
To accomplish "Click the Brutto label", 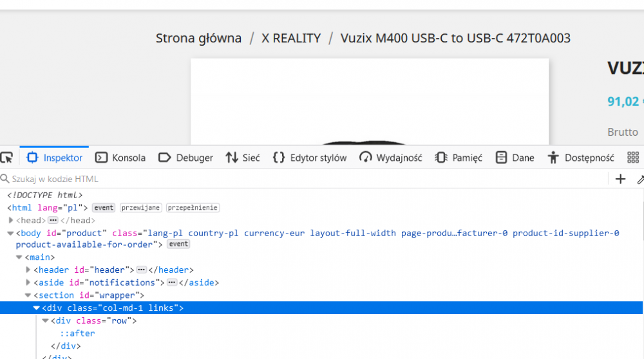I will tap(623, 132).
